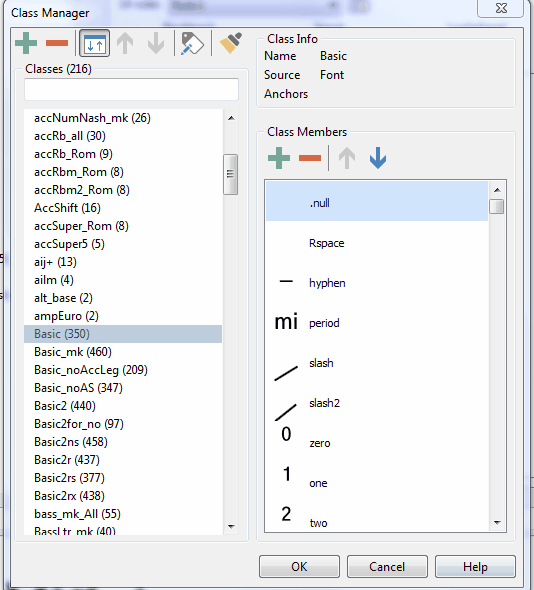Click class members scroll up arrow
The width and height of the screenshot is (534, 590).
pyautogui.click(x=497, y=190)
